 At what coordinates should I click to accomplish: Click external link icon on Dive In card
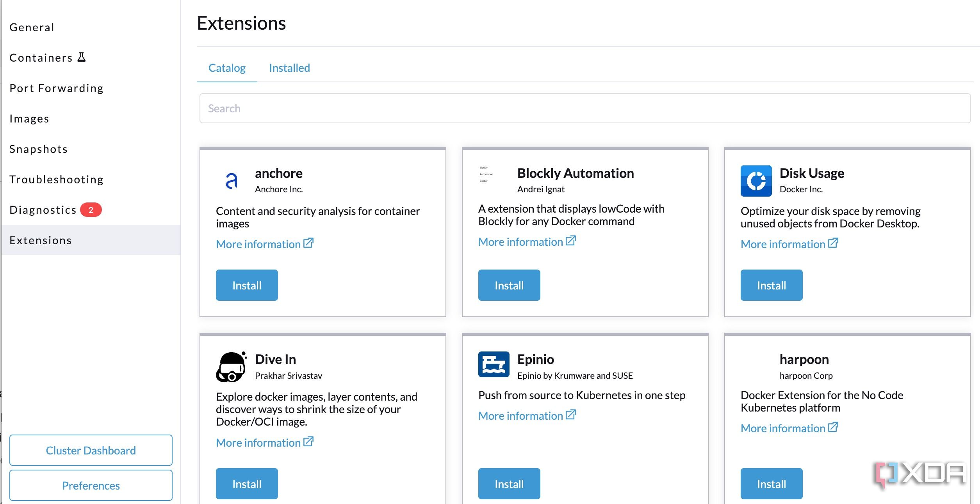click(308, 442)
